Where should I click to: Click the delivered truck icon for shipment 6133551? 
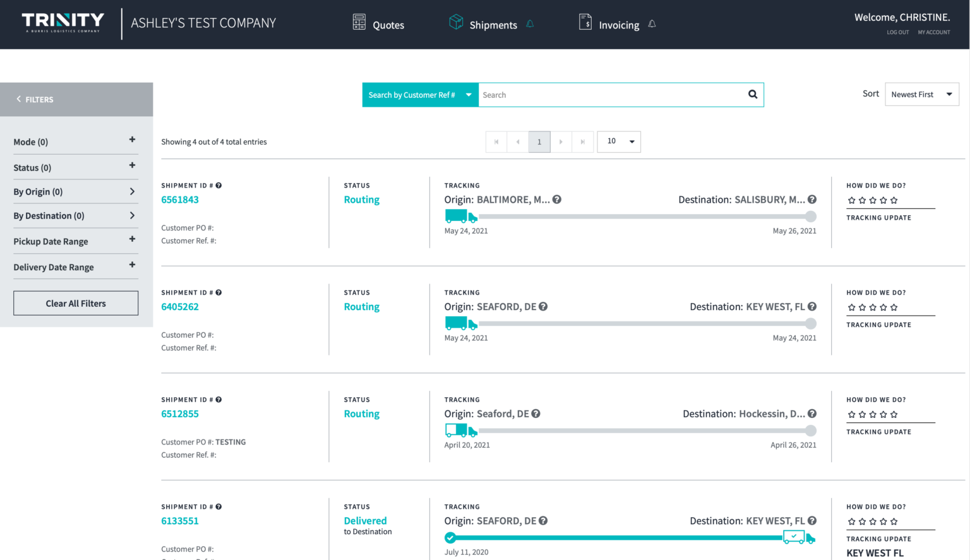(x=798, y=538)
